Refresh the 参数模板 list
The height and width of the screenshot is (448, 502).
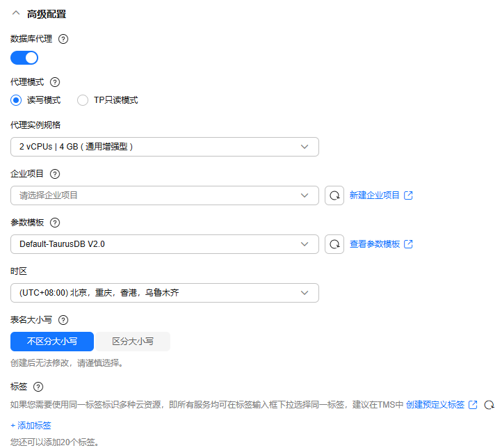334,244
